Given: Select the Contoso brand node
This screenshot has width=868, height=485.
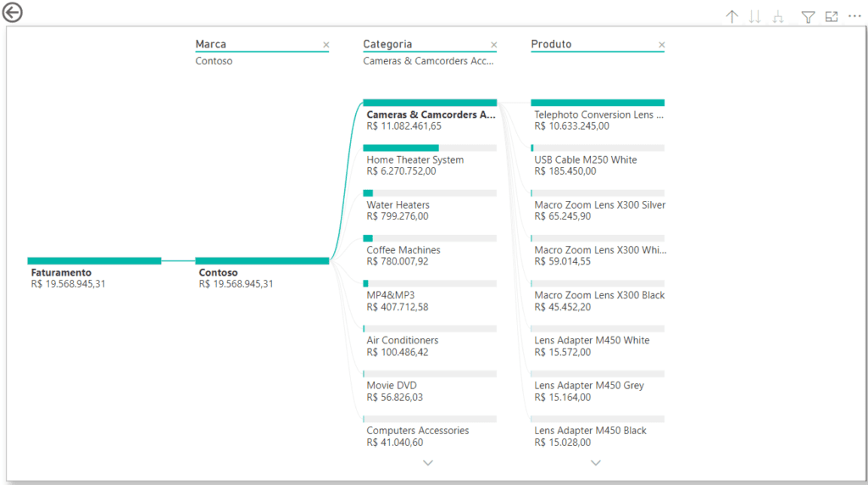Looking at the screenshot, I should tap(263, 274).
